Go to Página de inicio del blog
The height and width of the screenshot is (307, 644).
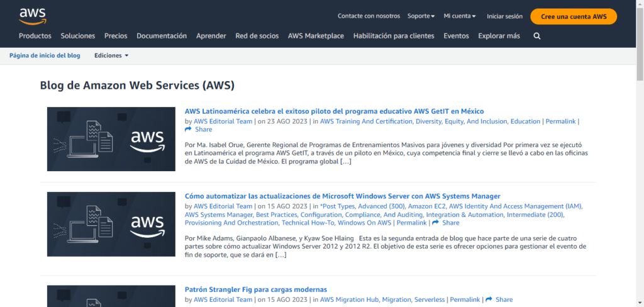point(45,55)
